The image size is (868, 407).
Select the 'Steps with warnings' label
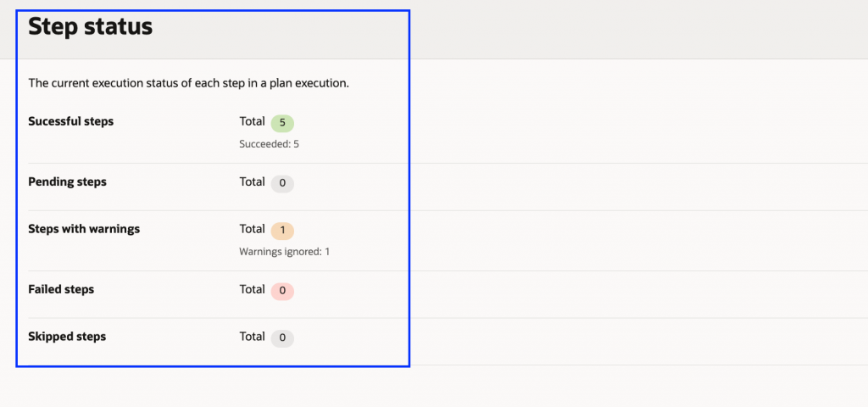coord(84,229)
